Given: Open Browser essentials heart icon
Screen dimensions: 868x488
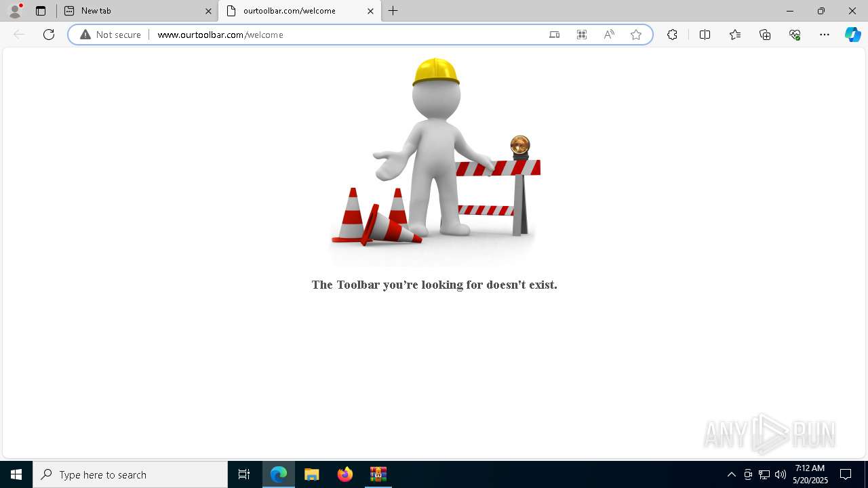Looking at the screenshot, I should pos(795,35).
